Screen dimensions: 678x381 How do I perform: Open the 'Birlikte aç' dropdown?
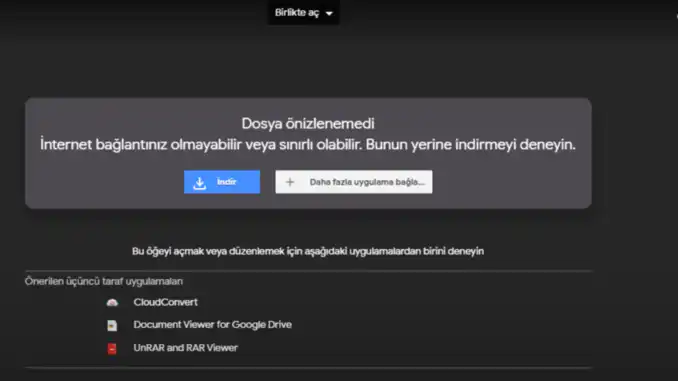coord(304,13)
